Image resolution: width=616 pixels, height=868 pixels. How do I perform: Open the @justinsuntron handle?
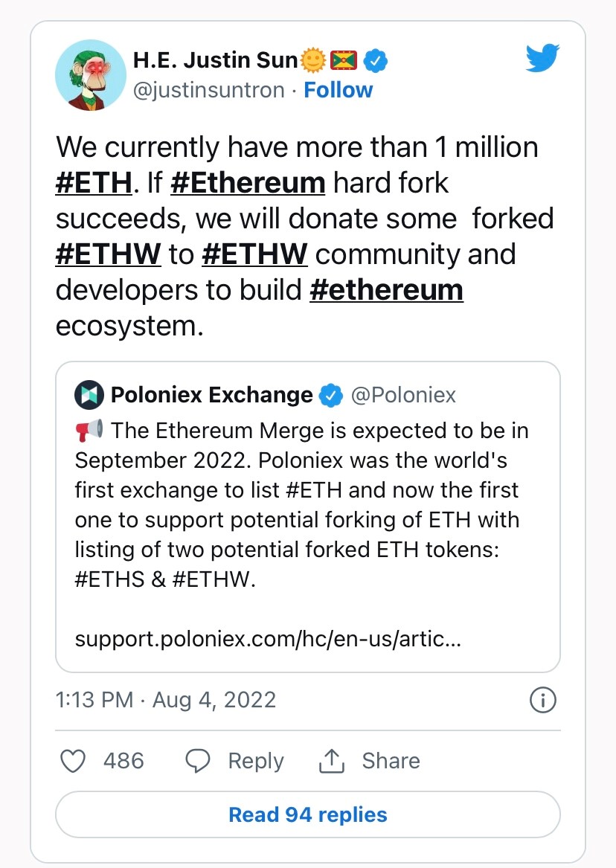click(208, 90)
